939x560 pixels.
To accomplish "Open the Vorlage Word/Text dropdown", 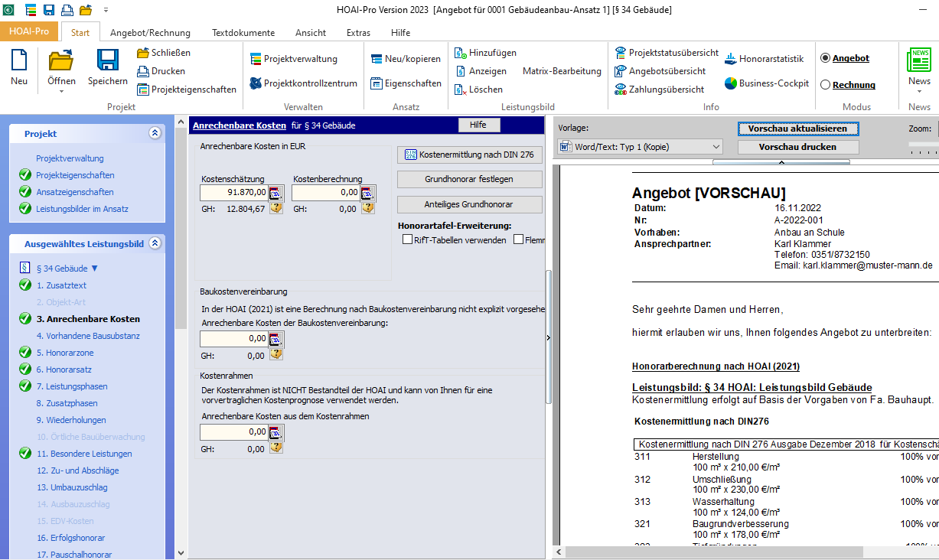I will 641,147.
